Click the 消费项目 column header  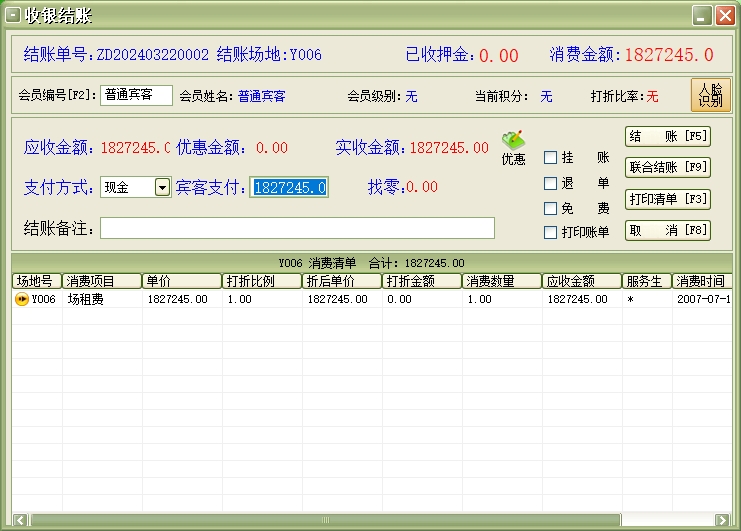(102, 281)
